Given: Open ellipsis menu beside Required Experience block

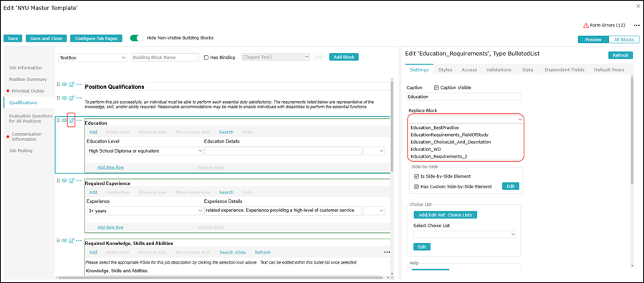Looking at the screenshot, I should [79, 181].
